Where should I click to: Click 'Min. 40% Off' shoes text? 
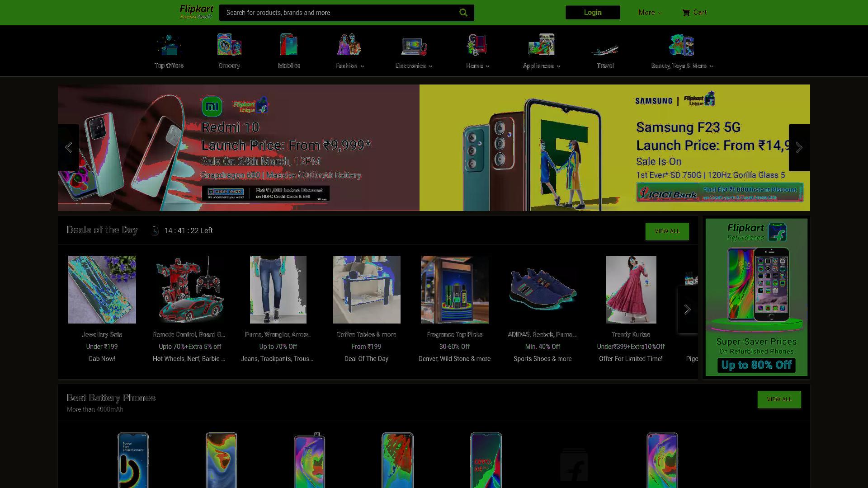(542, 347)
